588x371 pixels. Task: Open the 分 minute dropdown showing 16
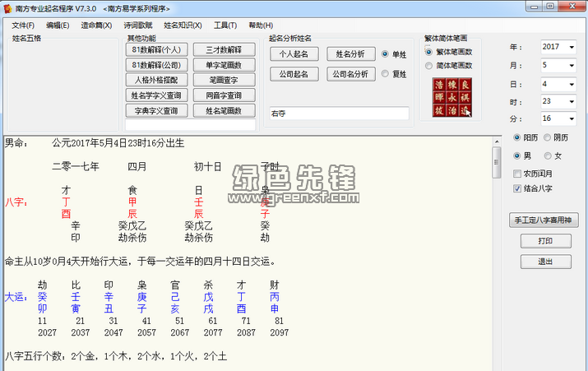click(572, 119)
